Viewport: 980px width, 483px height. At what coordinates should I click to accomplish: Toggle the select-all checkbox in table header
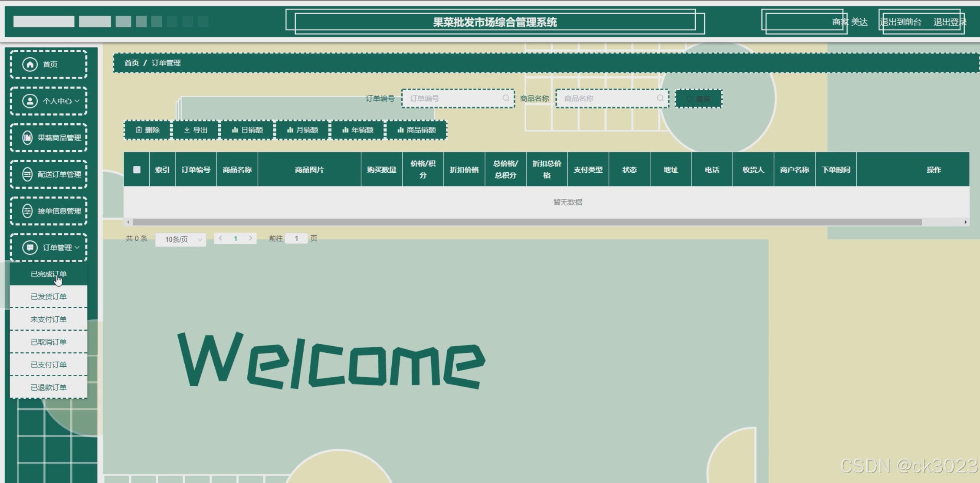[137, 170]
